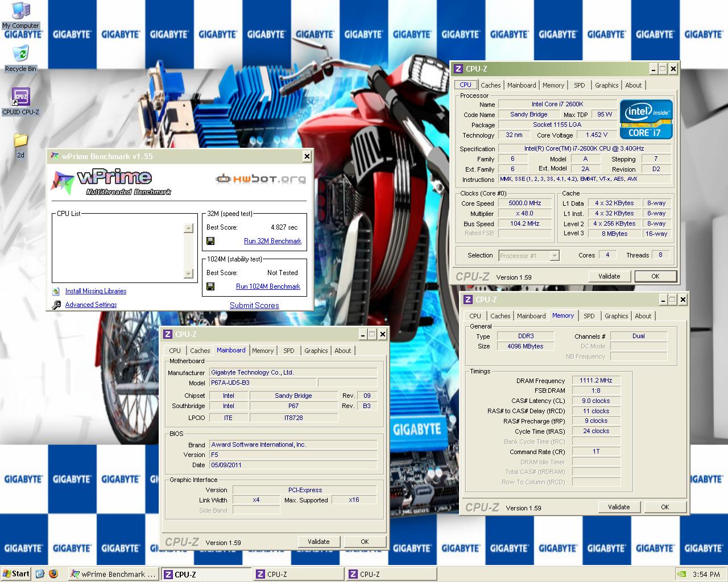Open About tab in the CPU-Z Memory window
This screenshot has width=728, height=582.
coord(643,316)
